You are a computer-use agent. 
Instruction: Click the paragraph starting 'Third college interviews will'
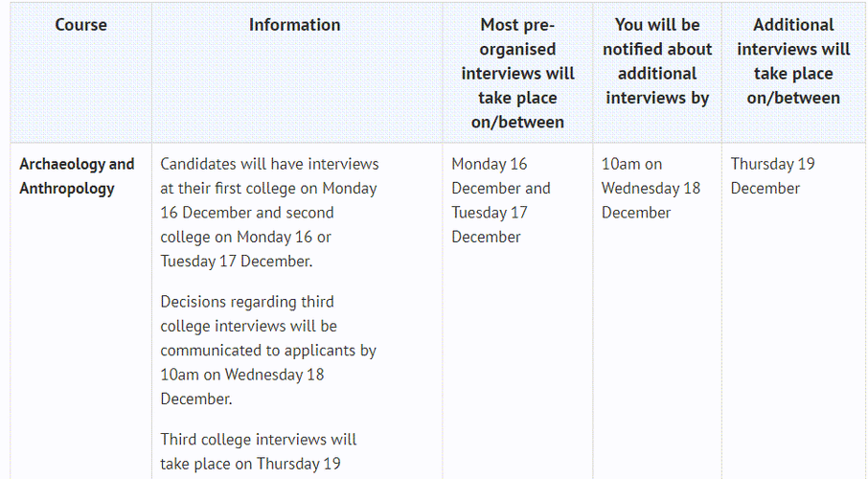pyautogui.click(x=259, y=451)
